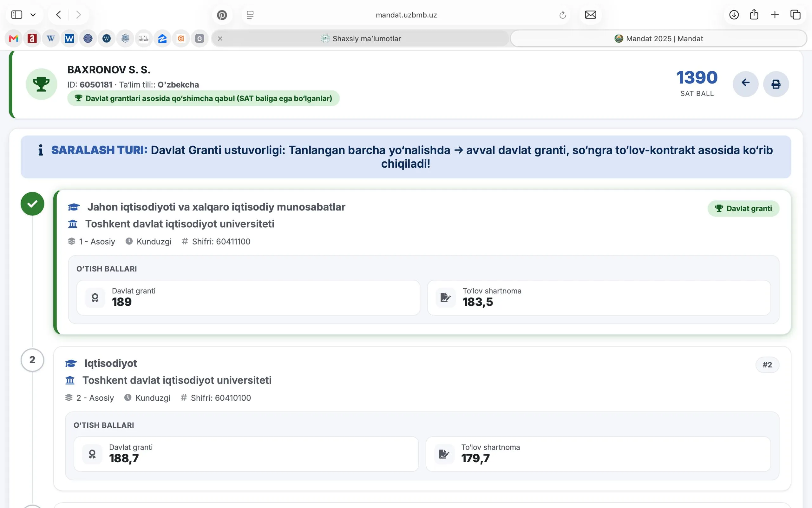Click the university name in the Iqtisodiyot card
Image resolution: width=812 pixels, height=508 pixels.
(x=177, y=380)
